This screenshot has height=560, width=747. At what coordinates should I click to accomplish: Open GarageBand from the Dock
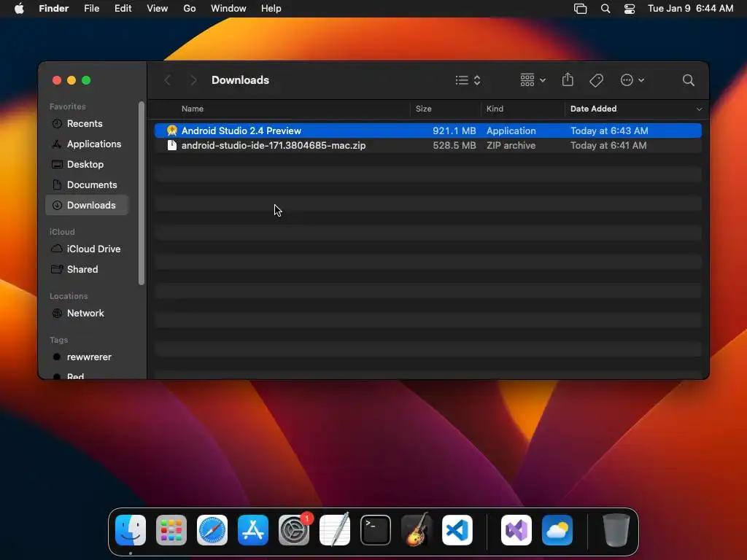click(417, 530)
